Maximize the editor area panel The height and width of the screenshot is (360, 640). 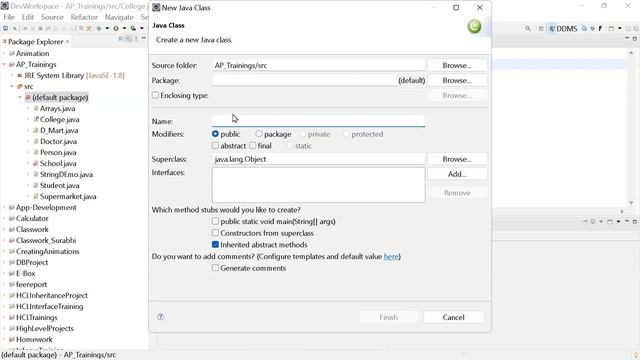[x=635, y=39]
